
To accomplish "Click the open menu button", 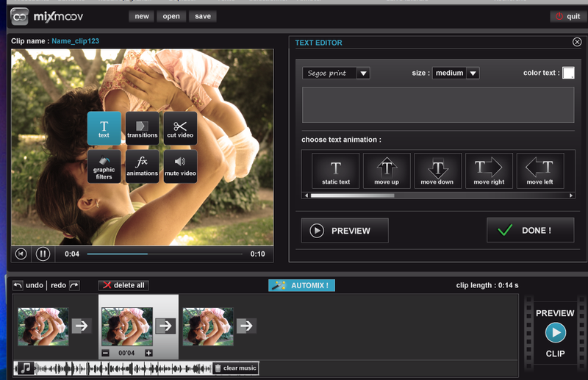I will coord(171,16).
